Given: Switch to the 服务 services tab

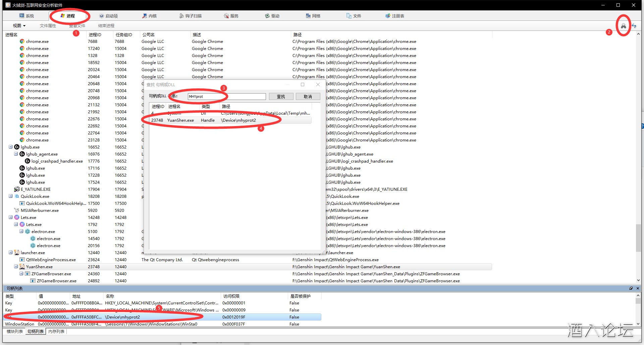Looking at the screenshot, I should (231, 16).
